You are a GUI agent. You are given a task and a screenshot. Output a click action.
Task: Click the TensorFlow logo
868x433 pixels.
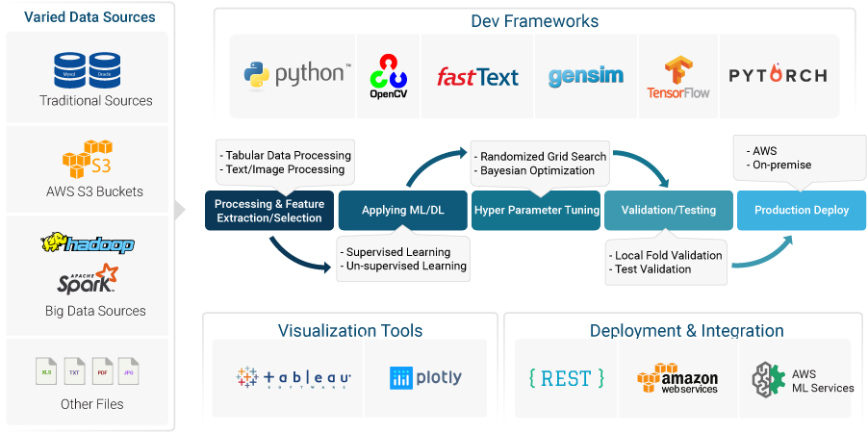(678, 77)
